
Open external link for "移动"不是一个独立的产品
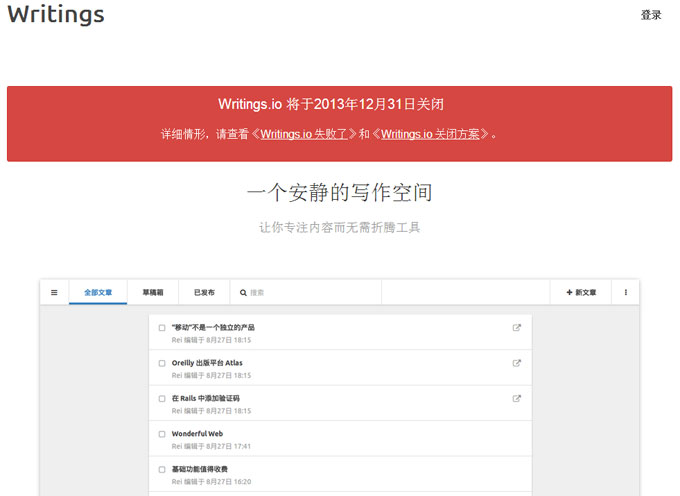(517, 328)
